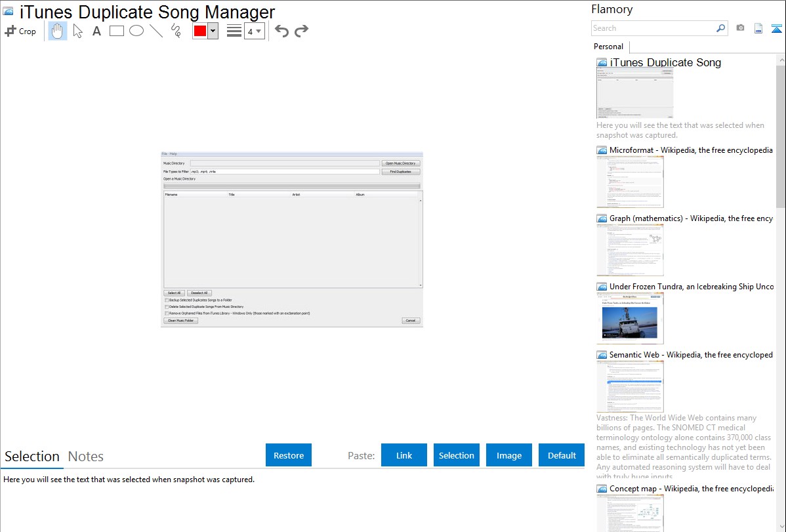Select the straight line tool
This screenshot has height=532, width=786.
(156, 31)
